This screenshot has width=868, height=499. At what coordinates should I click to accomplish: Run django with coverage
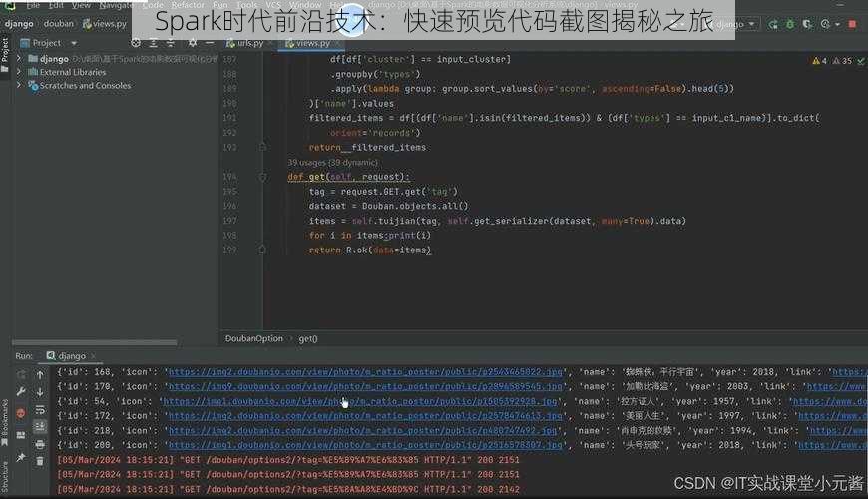[808, 24]
